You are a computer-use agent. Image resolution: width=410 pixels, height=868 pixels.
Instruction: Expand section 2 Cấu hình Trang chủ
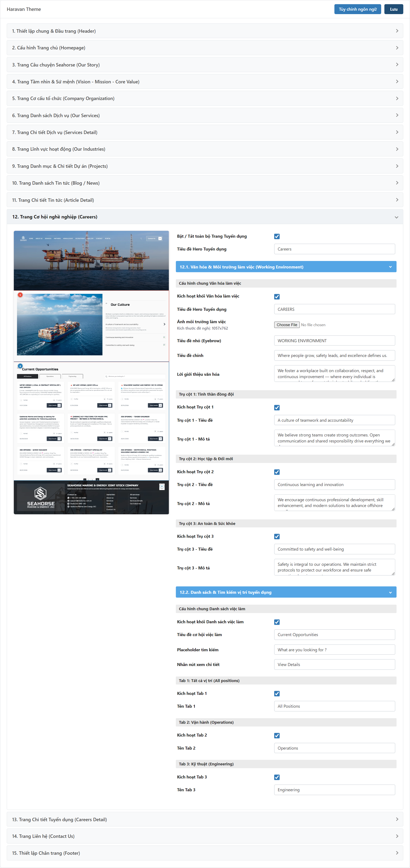[x=205, y=48]
